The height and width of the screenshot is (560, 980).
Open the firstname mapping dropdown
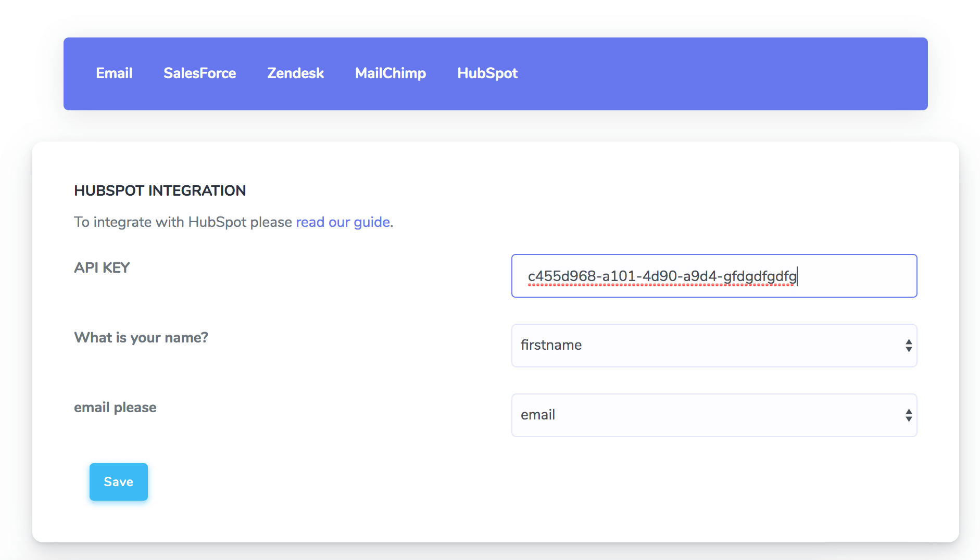714,346
